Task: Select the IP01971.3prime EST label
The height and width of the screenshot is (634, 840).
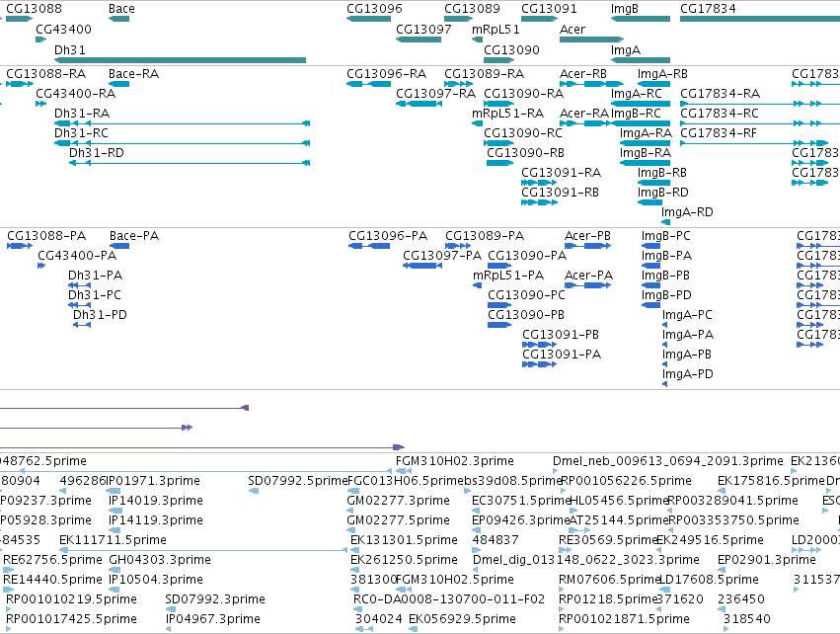Action: pyautogui.click(x=153, y=481)
